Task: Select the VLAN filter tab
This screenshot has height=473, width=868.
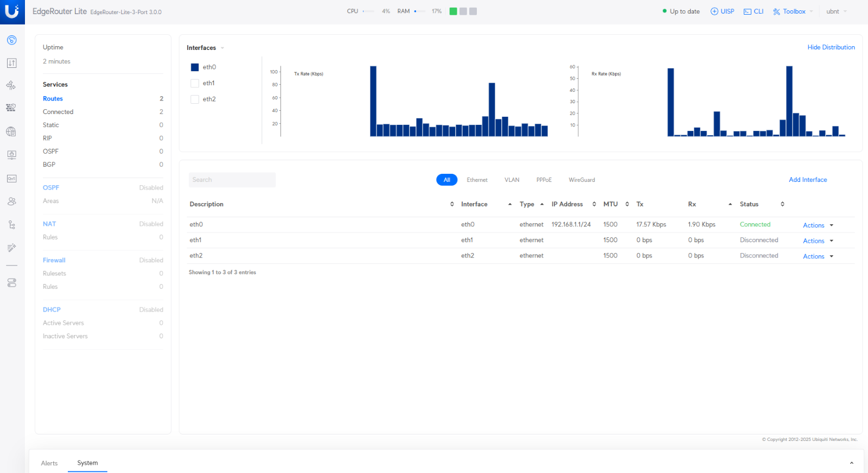Action: coord(512,180)
